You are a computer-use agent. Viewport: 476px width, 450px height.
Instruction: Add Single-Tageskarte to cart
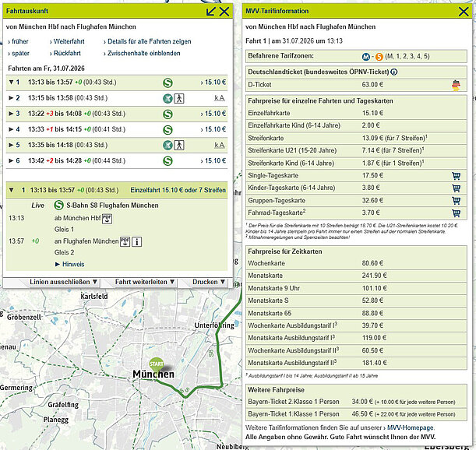click(456, 176)
